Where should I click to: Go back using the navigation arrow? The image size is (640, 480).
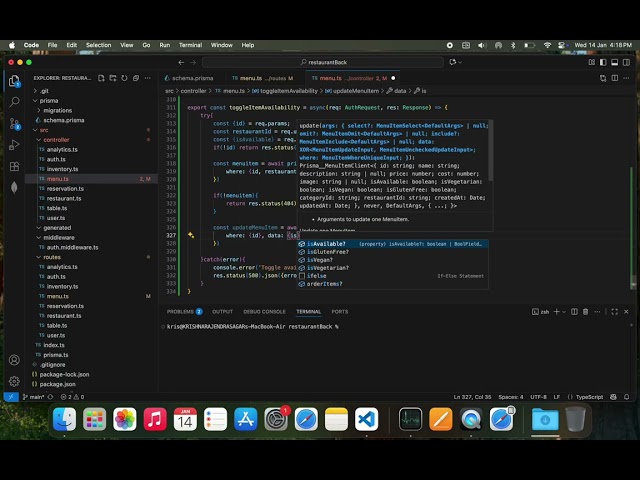click(181, 62)
